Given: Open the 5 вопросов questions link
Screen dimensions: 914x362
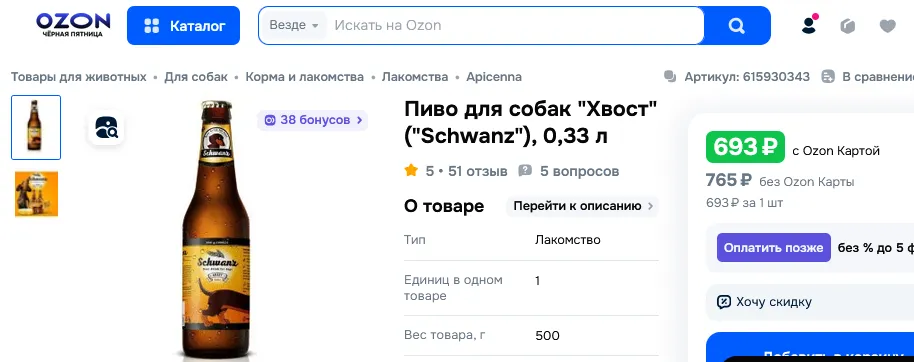Looking at the screenshot, I should (x=579, y=171).
